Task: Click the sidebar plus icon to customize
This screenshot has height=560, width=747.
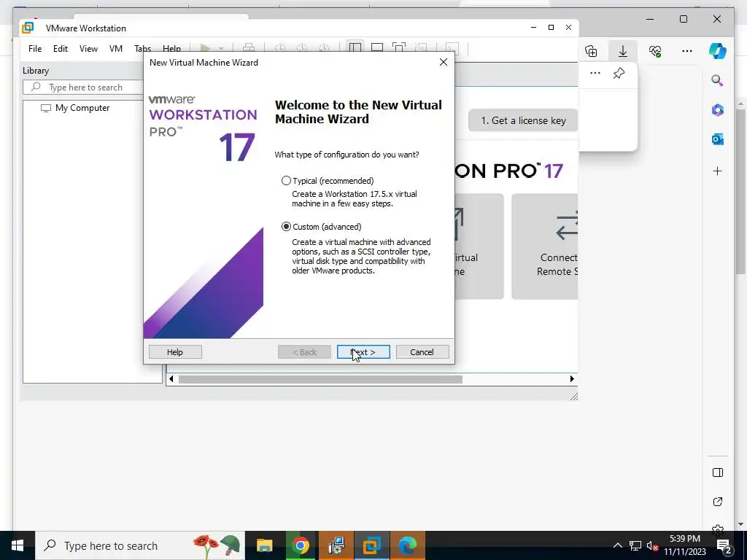Action: tap(718, 171)
